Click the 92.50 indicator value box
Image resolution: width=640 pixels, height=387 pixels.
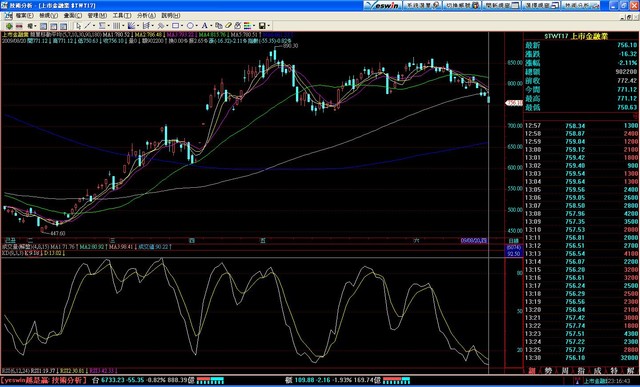514,254
